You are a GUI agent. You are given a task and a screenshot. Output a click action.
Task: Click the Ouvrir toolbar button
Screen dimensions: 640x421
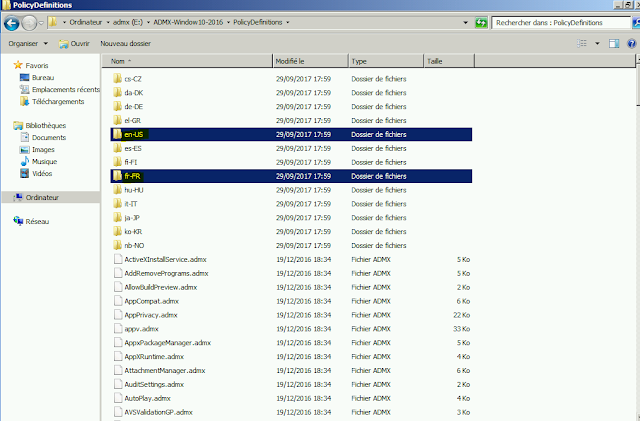pos(74,43)
